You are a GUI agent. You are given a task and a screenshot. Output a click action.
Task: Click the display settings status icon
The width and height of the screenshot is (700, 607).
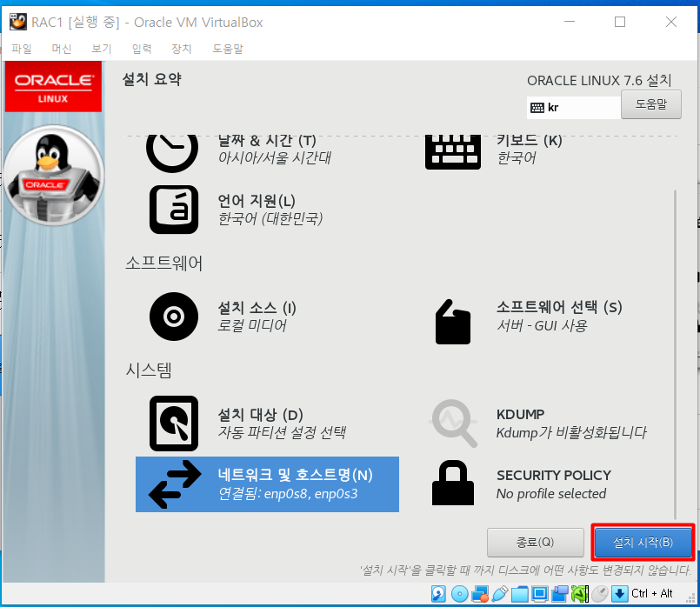pos(540,594)
